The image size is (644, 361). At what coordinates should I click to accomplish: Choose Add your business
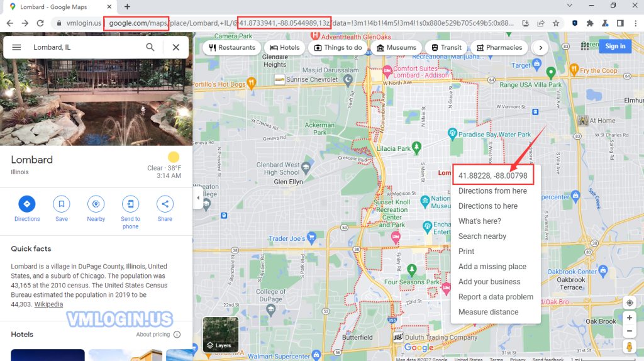(489, 282)
